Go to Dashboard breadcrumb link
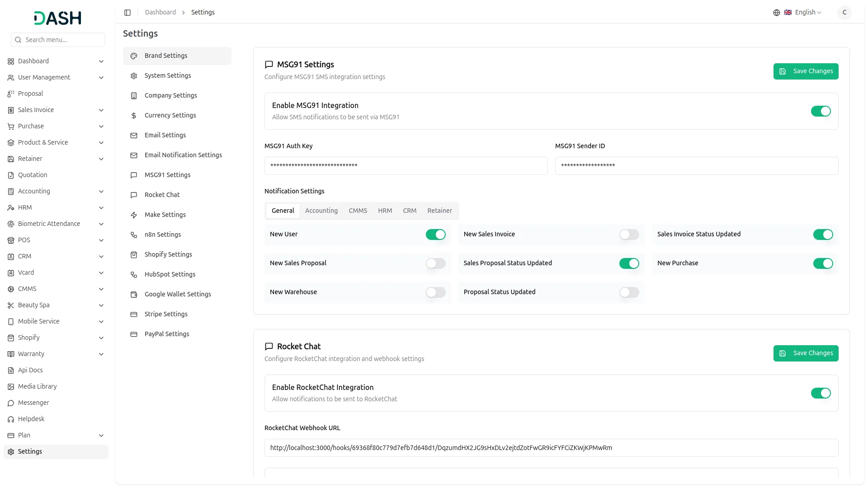This screenshot has height=488, width=868. click(x=160, y=12)
